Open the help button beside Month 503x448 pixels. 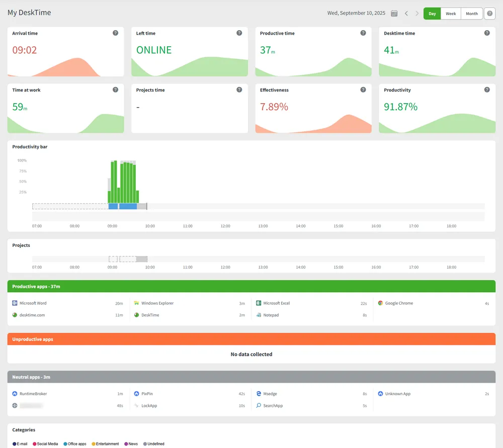[489, 14]
